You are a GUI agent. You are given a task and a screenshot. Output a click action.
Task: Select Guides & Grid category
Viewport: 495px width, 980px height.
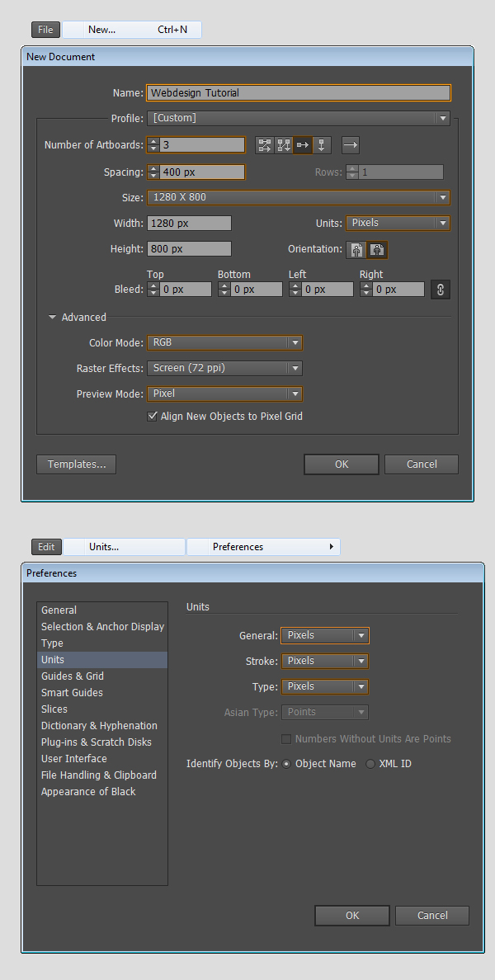pyautogui.click(x=101, y=676)
